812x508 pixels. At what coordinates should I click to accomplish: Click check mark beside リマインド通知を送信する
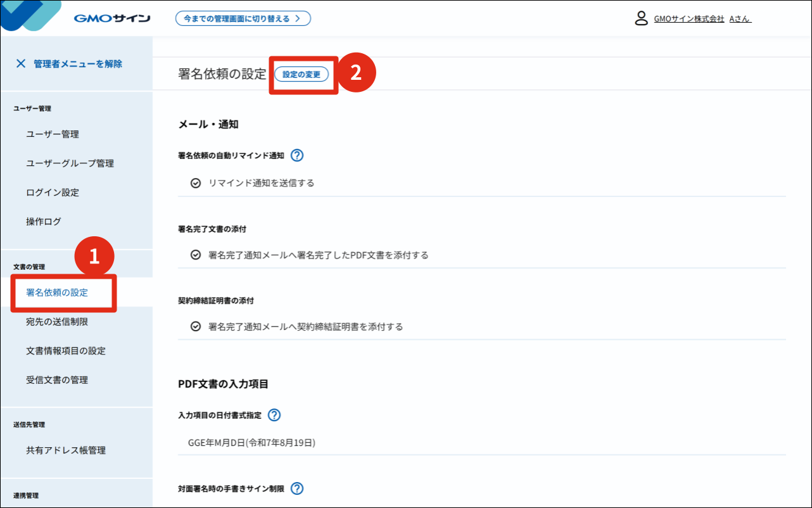(196, 183)
